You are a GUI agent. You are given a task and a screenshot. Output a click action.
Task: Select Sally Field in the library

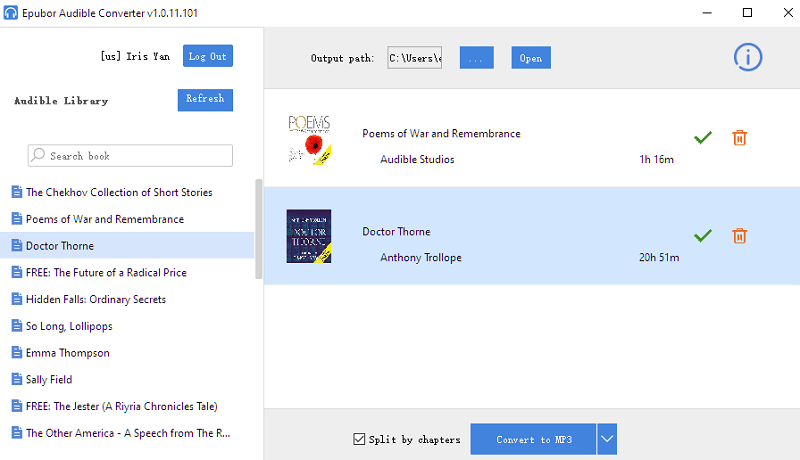(x=127, y=379)
